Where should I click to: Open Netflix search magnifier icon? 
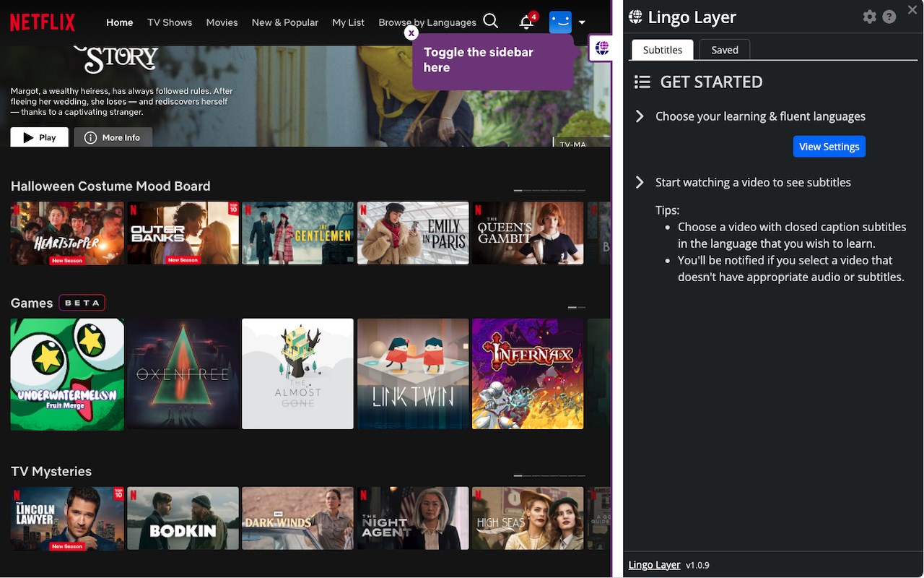point(491,22)
